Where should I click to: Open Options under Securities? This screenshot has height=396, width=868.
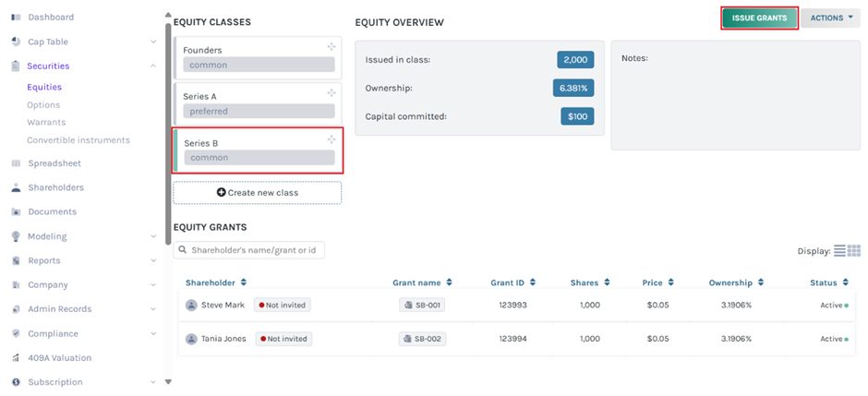(43, 104)
